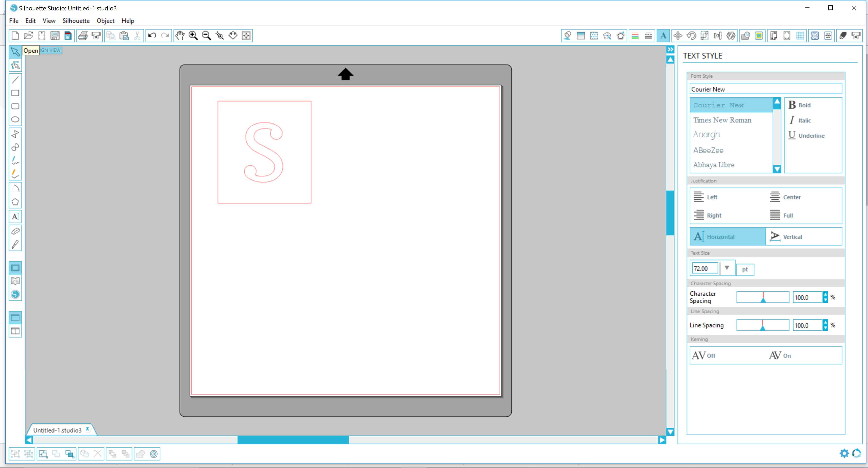
Task: Toggle Bold font style
Action: click(x=800, y=105)
